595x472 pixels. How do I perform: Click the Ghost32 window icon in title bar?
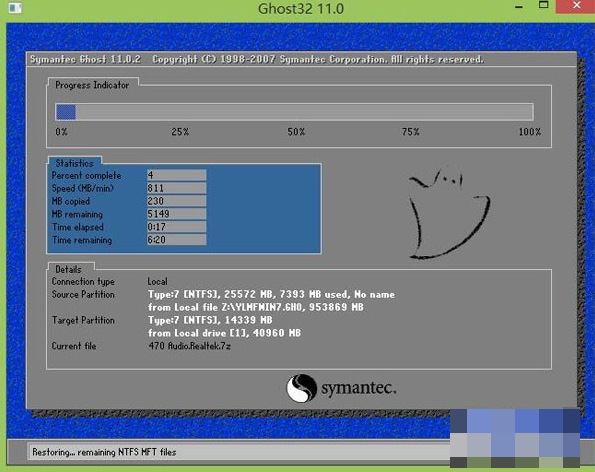(x=15, y=7)
